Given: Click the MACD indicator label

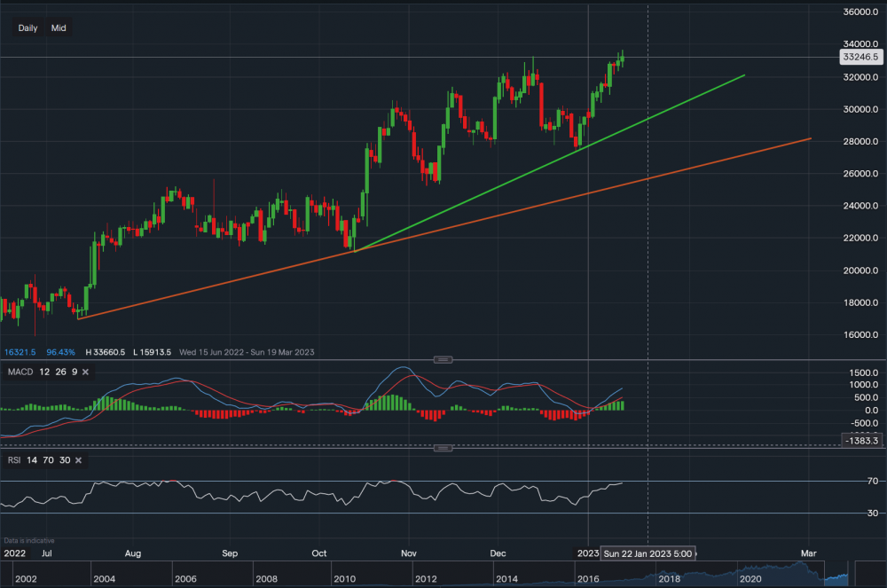Looking at the screenshot, I should [19, 372].
